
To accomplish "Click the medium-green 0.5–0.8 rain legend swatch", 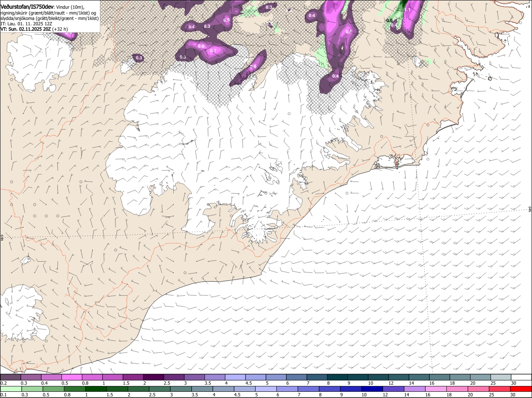I will point(53,389).
